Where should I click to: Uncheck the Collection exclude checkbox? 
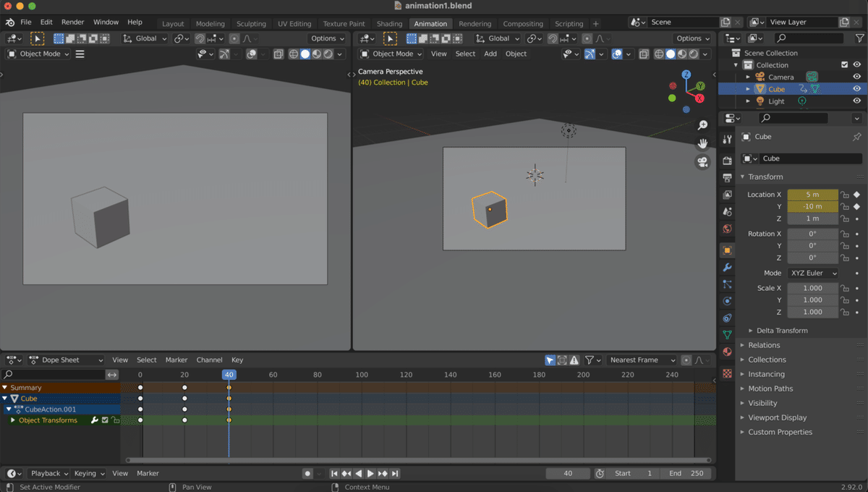pyautogui.click(x=844, y=65)
